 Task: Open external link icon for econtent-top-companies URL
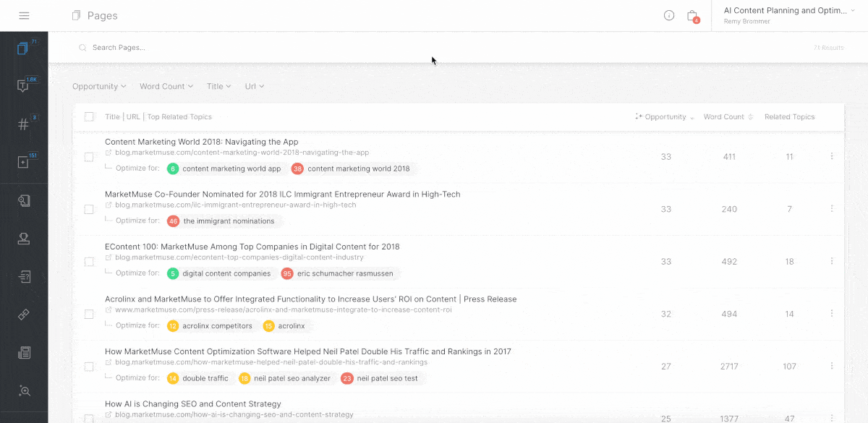109,257
